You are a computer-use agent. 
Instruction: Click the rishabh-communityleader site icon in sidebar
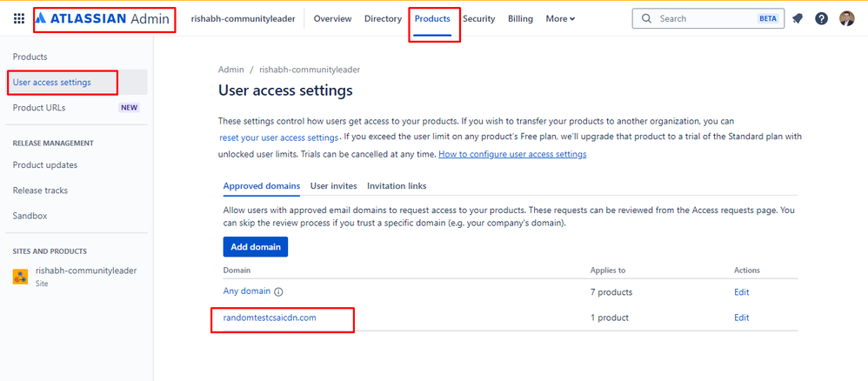(x=21, y=277)
